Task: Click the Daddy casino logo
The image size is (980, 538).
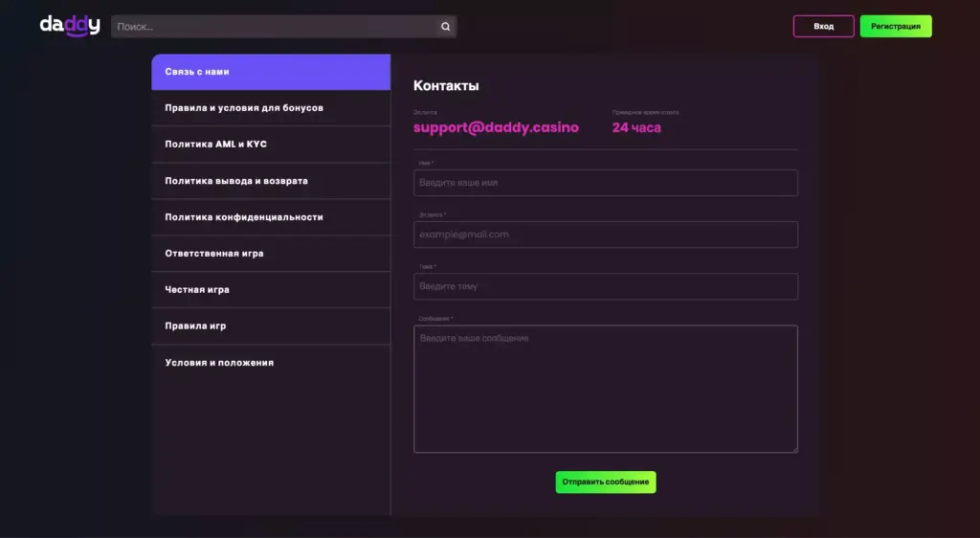Action: pyautogui.click(x=69, y=26)
